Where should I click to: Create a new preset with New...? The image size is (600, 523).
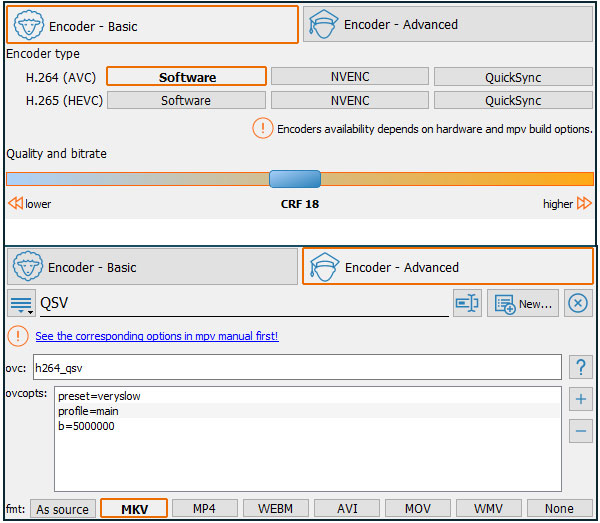pos(523,303)
